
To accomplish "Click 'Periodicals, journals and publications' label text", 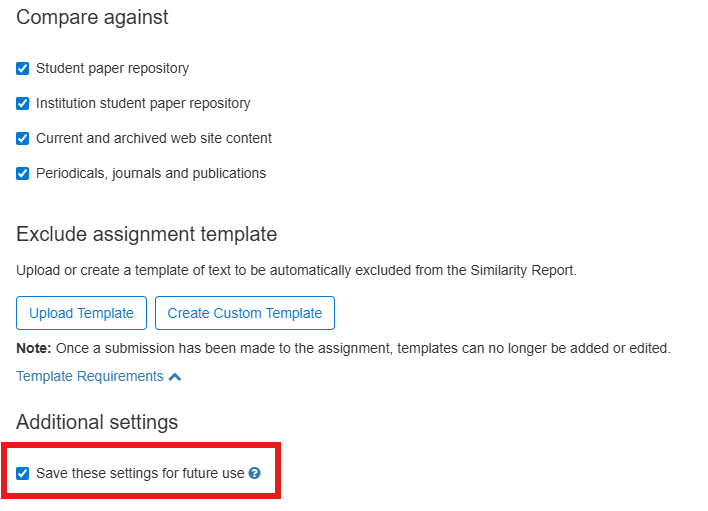I will (x=151, y=173).
